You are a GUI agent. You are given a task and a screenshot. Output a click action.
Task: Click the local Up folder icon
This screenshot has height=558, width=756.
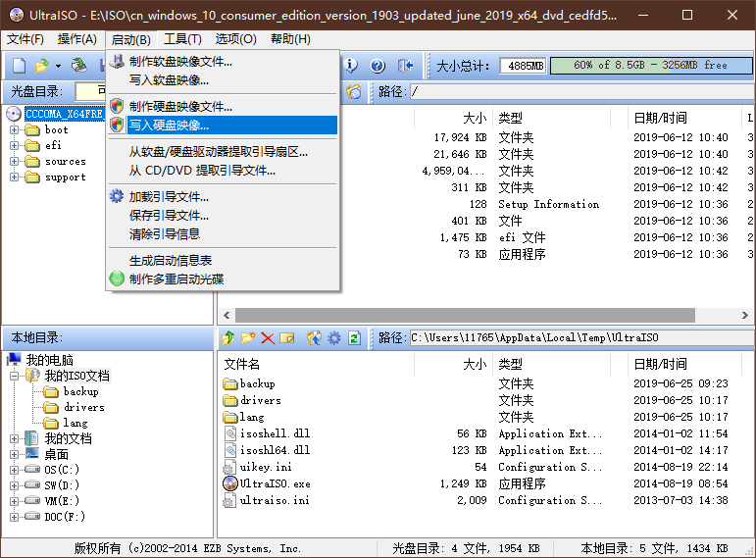pos(228,338)
